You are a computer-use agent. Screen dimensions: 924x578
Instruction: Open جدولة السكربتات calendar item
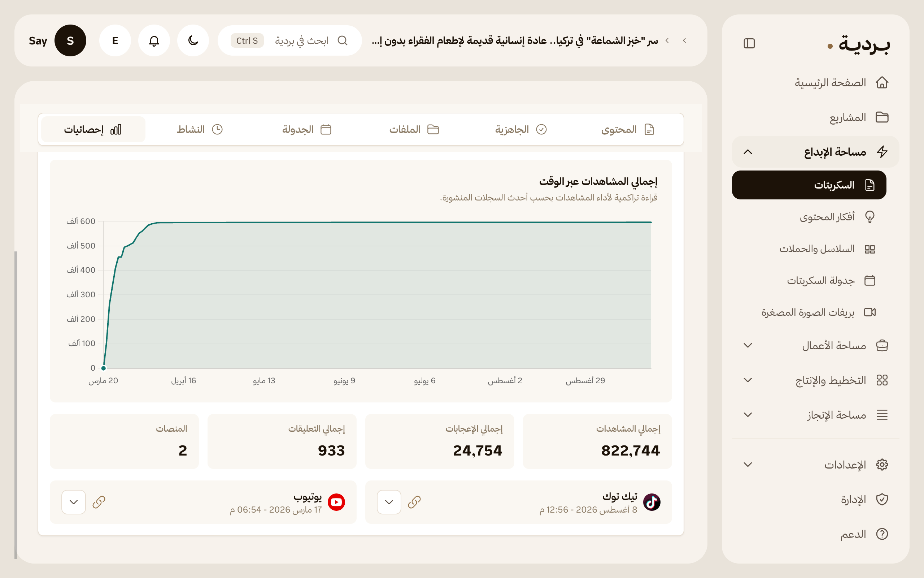[809, 281]
